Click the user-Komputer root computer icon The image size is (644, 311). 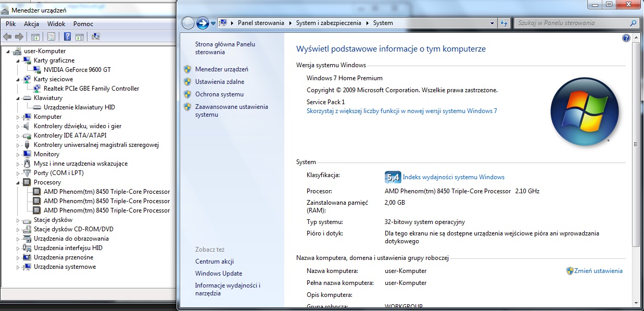pyautogui.click(x=18, y=51)
